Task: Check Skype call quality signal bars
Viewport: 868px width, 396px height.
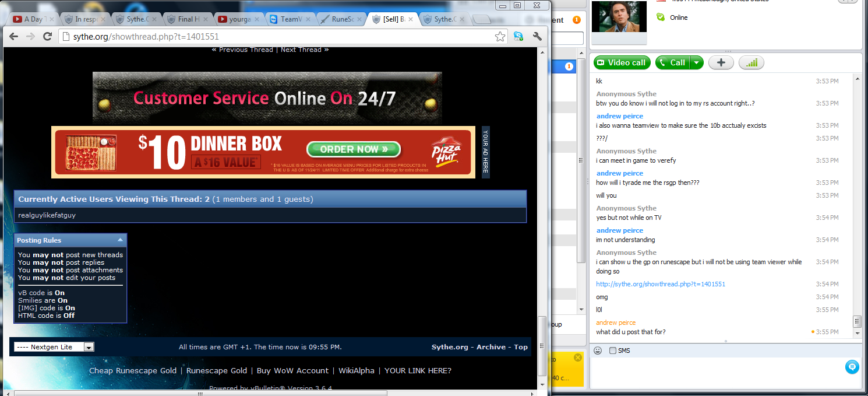Action: point(751,62)
